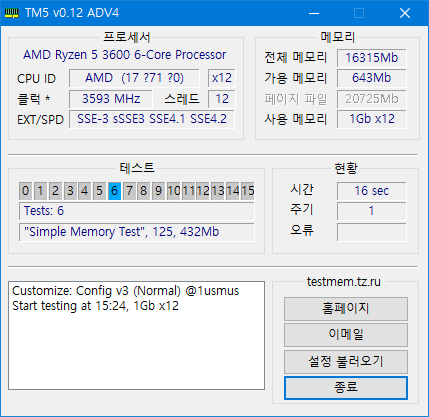Click the log line 'Start testing at 15:24, 1Gb x12'
This screenshot has height=417, width=429.
pos(95,306)
